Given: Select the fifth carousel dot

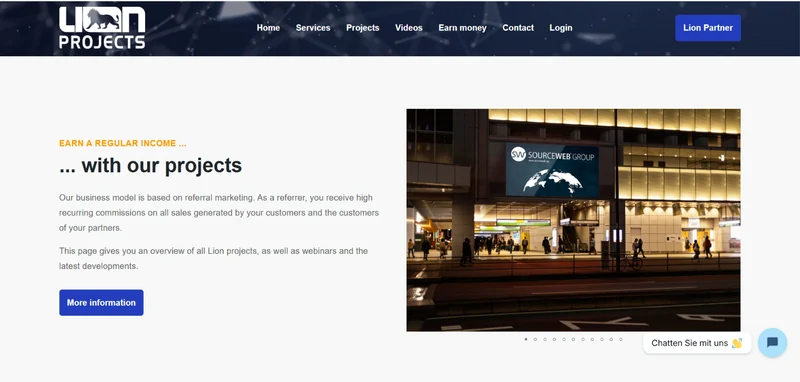Looking at the screenshot, I should (x=564, y=339).
